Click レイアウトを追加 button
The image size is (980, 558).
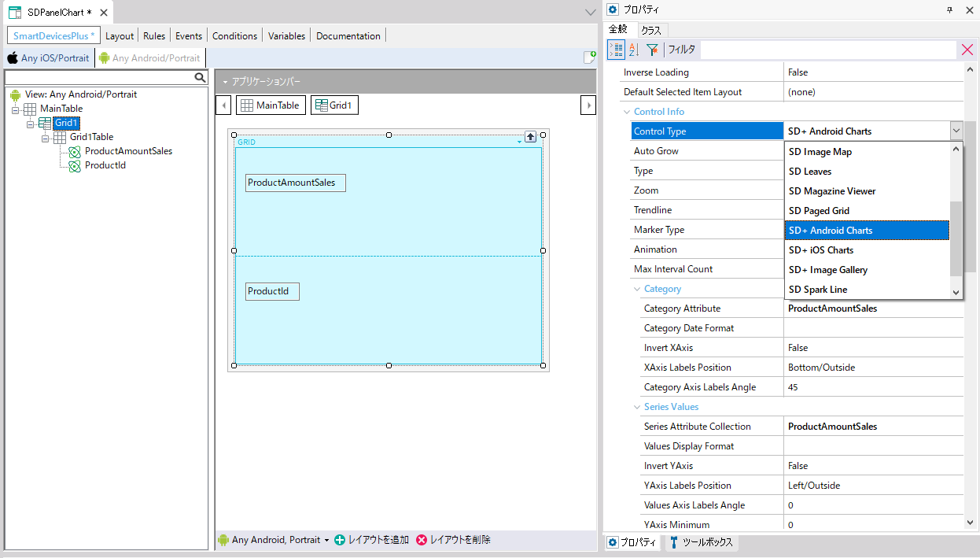click(371, 540)
